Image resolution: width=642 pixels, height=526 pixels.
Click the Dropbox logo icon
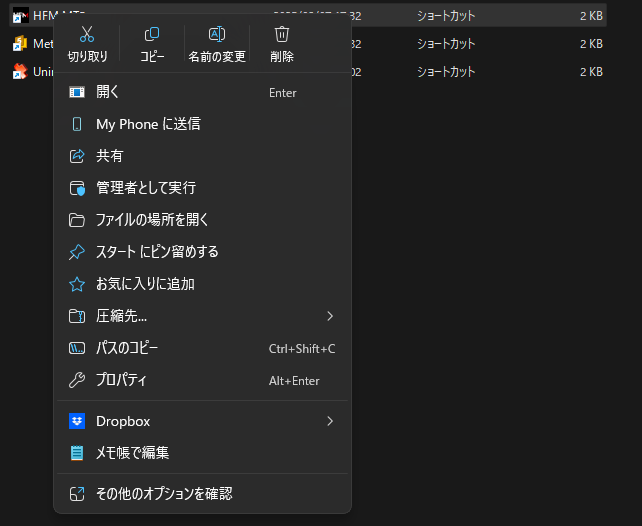pos(77,421)
